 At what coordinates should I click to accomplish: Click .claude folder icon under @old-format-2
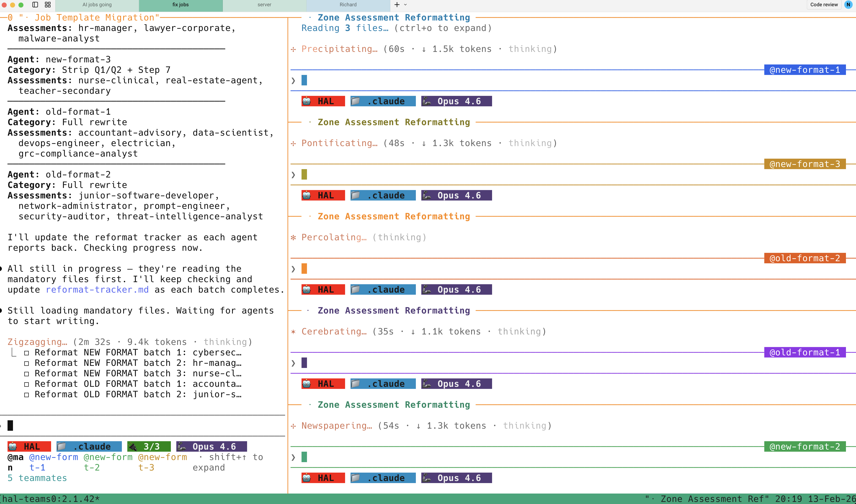pyautogui.click(x=356, y=290)
